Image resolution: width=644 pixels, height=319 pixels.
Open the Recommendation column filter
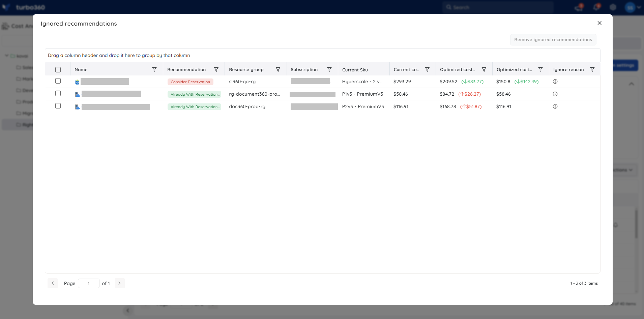click(x=216, y=69)
